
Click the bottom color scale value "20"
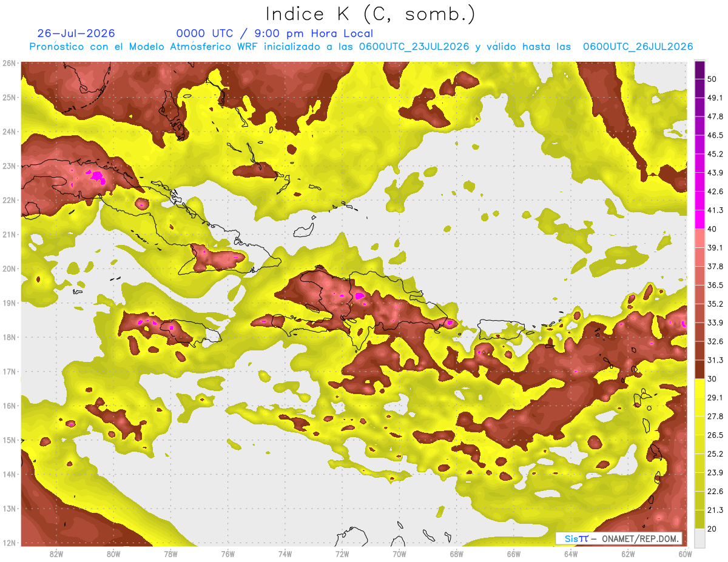pos(712,529)
